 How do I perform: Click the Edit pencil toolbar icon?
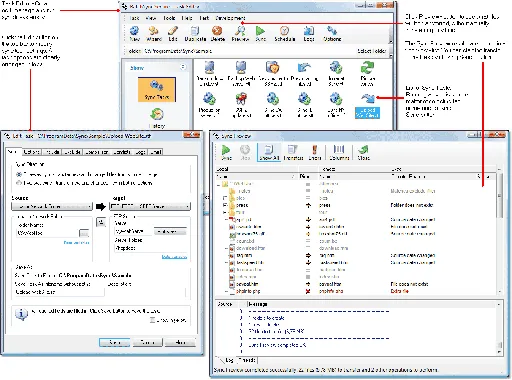[173, 34]
